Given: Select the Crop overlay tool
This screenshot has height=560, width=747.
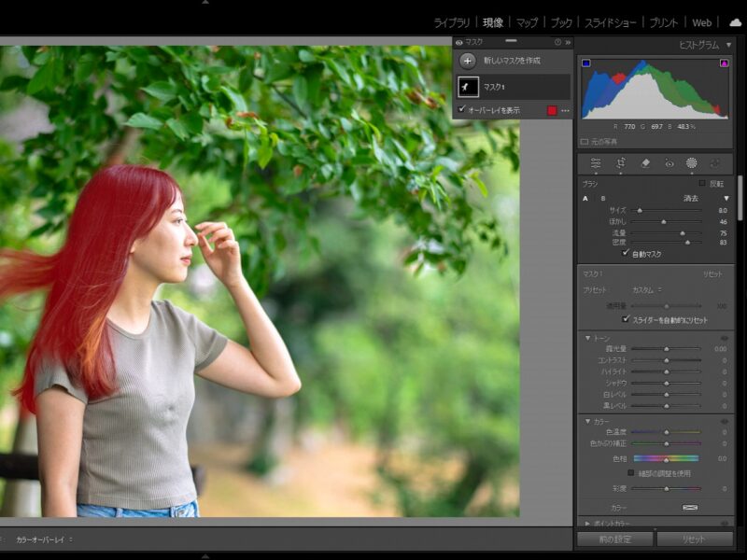Looking at the screenshot, I should point(620,163).
